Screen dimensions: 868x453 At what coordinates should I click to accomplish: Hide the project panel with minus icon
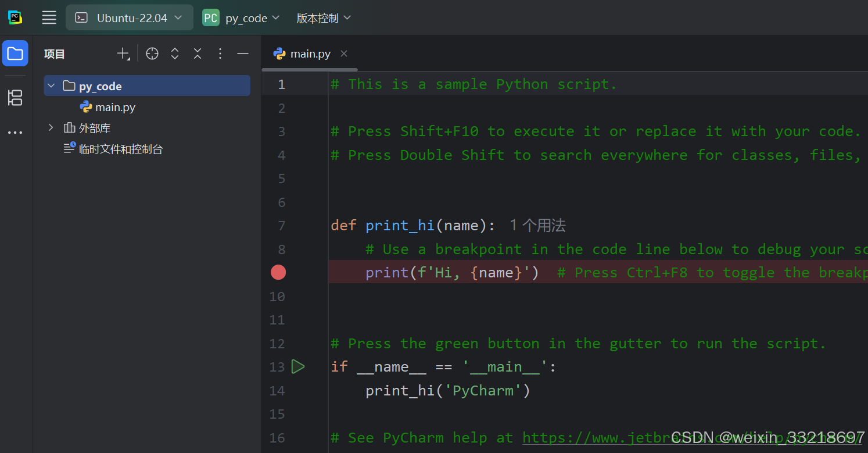click(243, 53)
